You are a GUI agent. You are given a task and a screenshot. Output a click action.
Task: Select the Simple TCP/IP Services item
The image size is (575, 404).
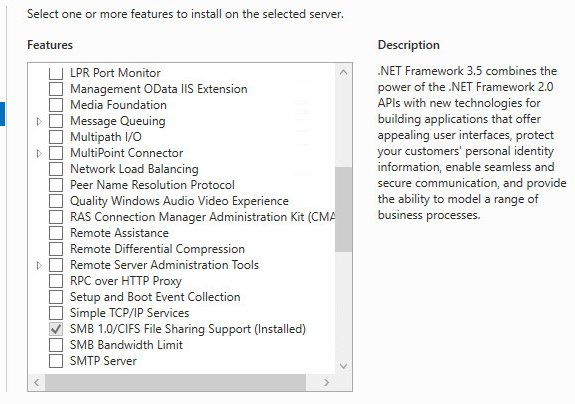click(129, 313)
